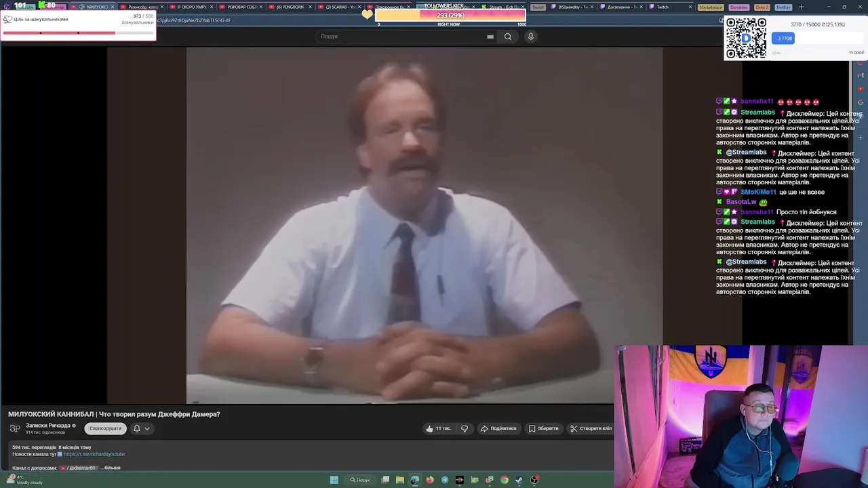Expand notification options chevron next to bell
This screenshot has height=488, width=868.
click(146, 428)
